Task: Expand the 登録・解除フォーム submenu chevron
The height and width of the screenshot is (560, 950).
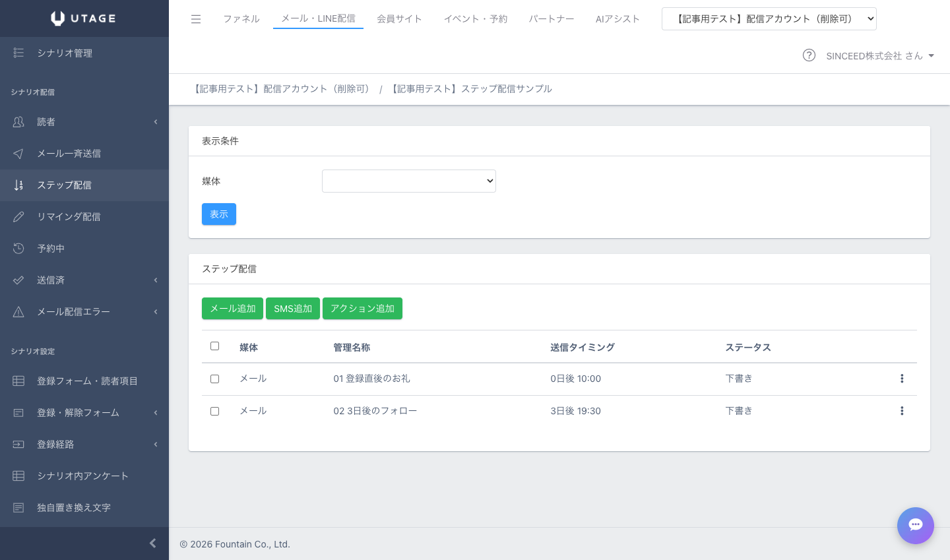Action: click(x=156, y=413)
